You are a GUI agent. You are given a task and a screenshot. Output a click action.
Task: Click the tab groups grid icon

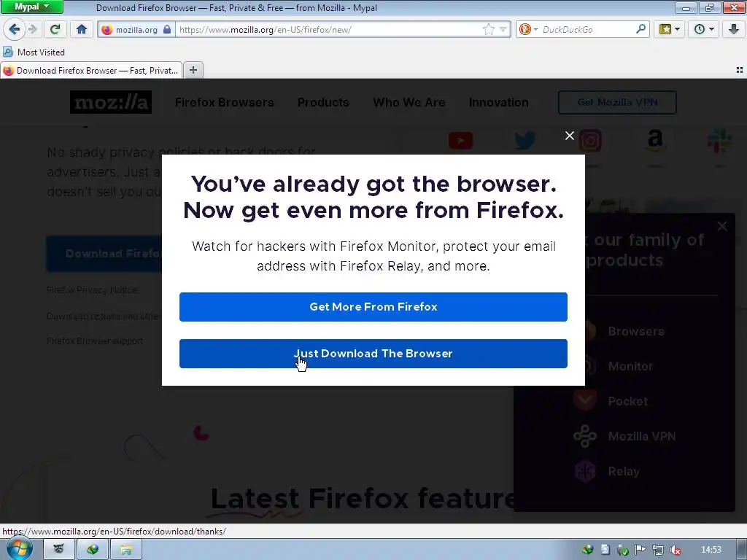[x=740, y=71]
